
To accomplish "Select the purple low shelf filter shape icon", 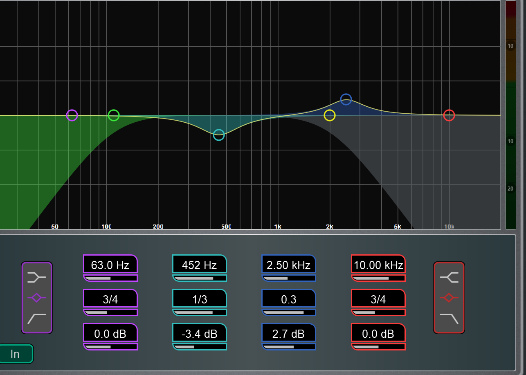I will click(x=37, y=278).
